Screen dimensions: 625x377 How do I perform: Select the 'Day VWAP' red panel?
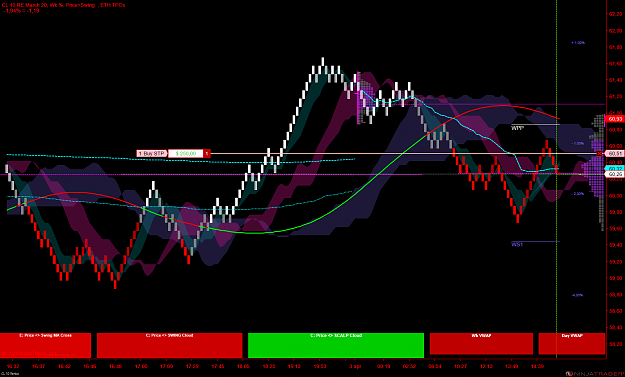(x=572, y=344)
